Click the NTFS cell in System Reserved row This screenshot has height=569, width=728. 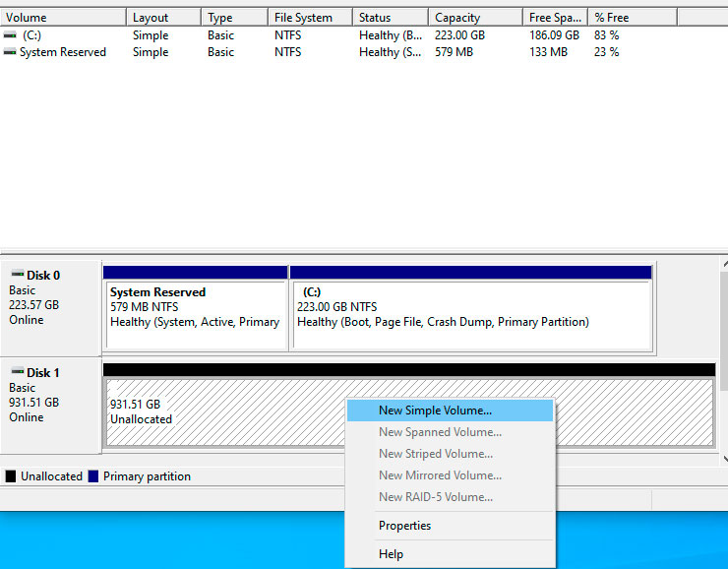[x=288, y=52]
